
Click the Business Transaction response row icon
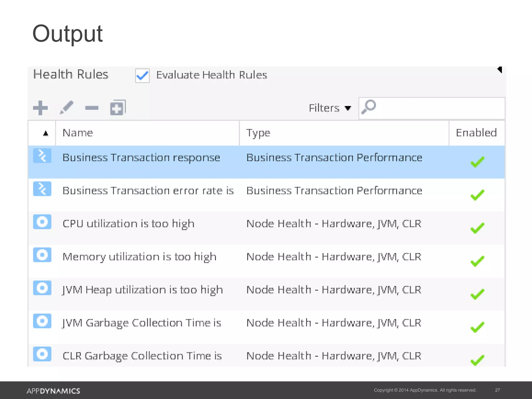[x=42, y=156]
